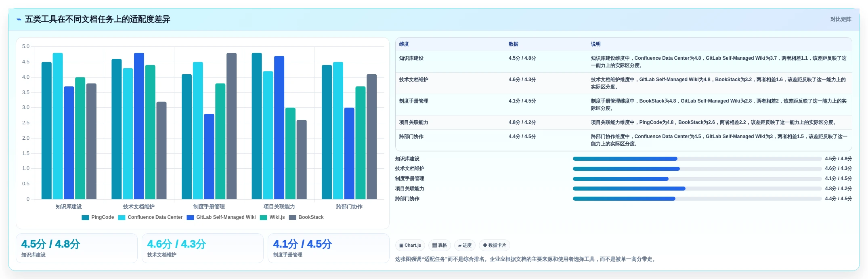Select table row 制度手册管理
This screenshot has width=868, height=279.
[x=623, y=105]
